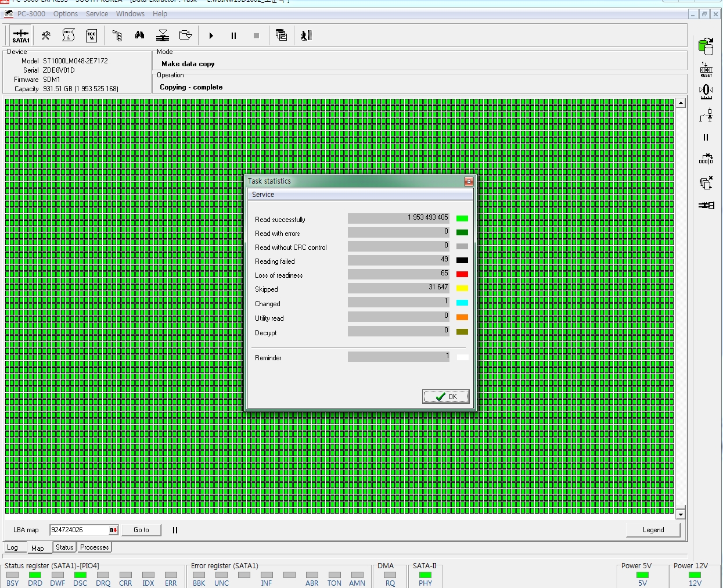Screen dimensions: 723x588
Task: Close the Task statistics dialog
Action: point(469,181)
